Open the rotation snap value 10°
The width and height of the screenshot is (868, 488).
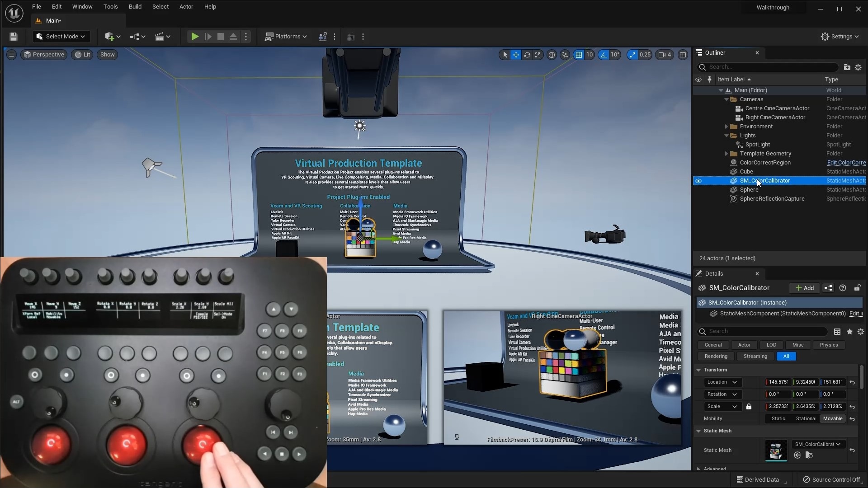(x=615, y=55)
